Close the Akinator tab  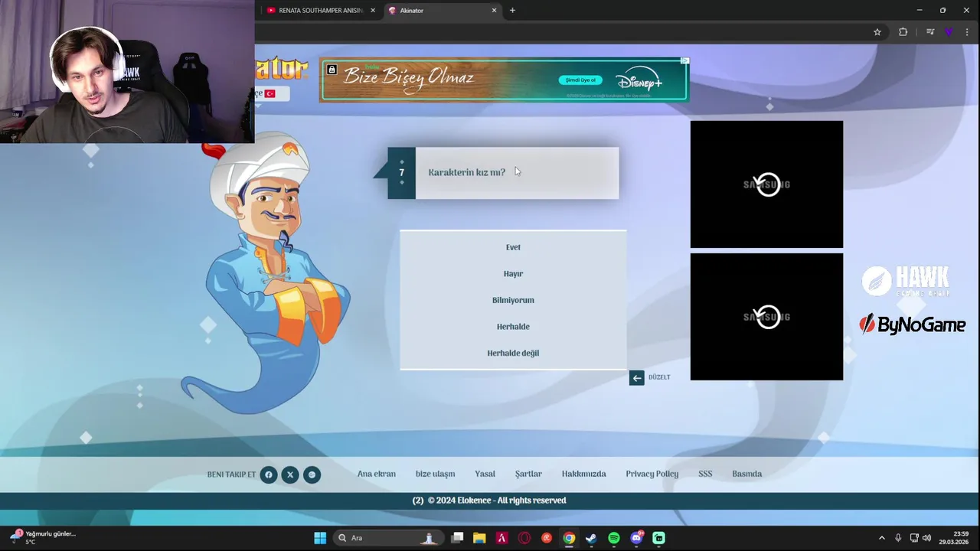tap(494, 11)
